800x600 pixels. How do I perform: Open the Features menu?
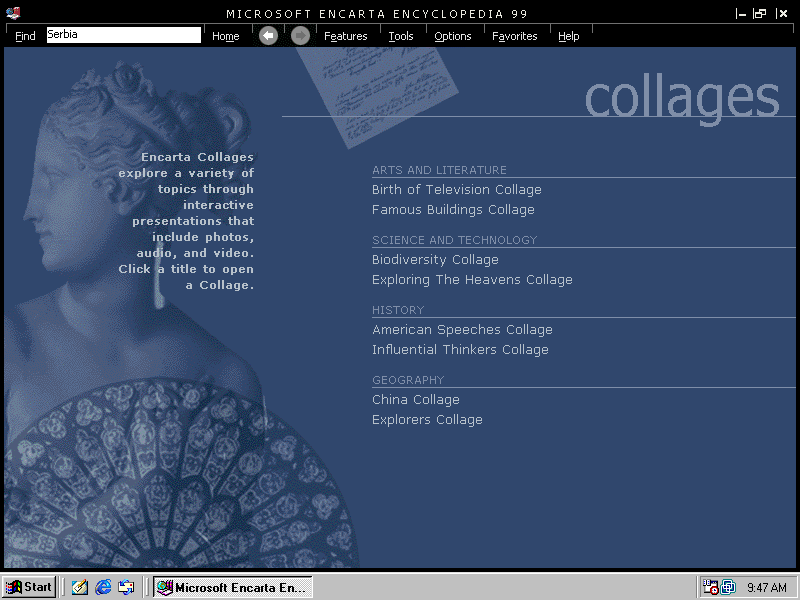(345, 36)
